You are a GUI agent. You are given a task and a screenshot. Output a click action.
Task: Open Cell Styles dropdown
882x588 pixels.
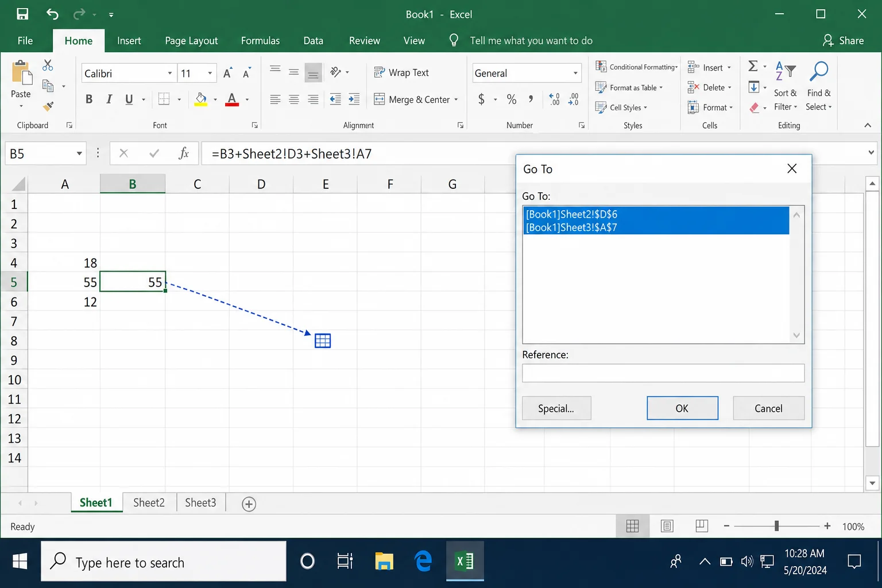[621, 107]
